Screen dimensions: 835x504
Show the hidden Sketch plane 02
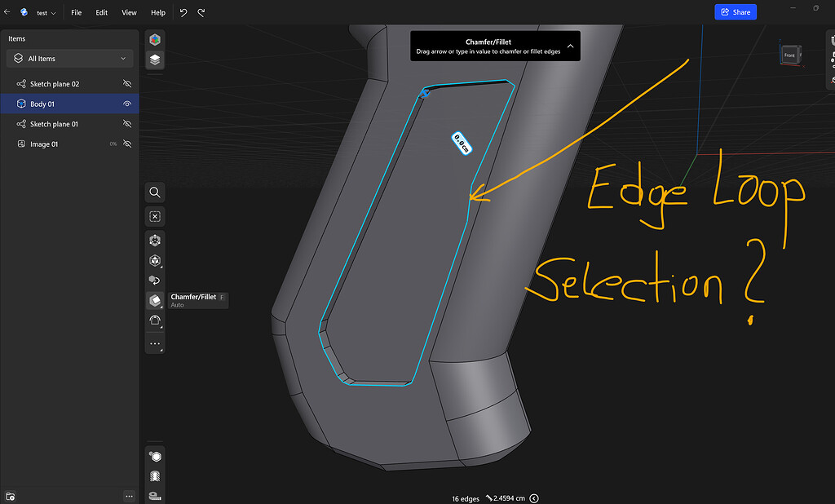pyautogui.click(x=128, y=83)
